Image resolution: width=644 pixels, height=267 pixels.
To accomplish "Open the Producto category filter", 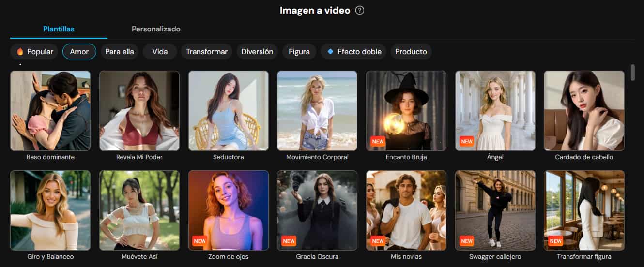I will point(411,52).
